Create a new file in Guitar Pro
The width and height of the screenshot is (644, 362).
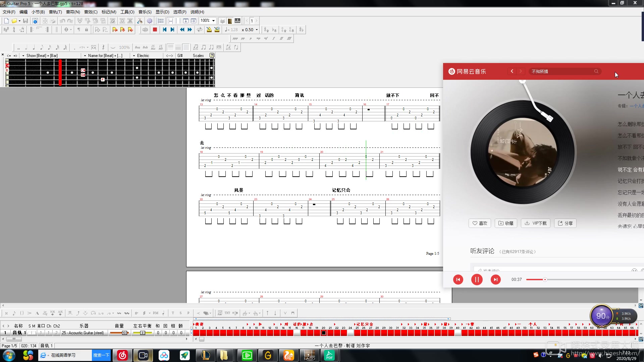[x=6, y=21]
